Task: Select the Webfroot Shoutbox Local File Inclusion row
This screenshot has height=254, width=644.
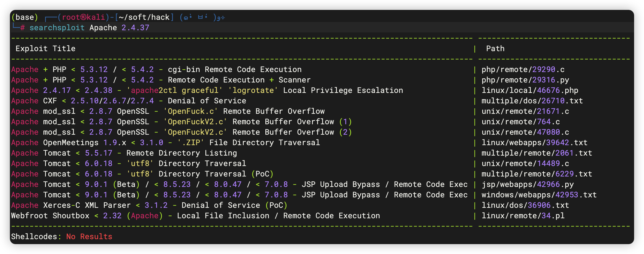Action: pos(196,216)
